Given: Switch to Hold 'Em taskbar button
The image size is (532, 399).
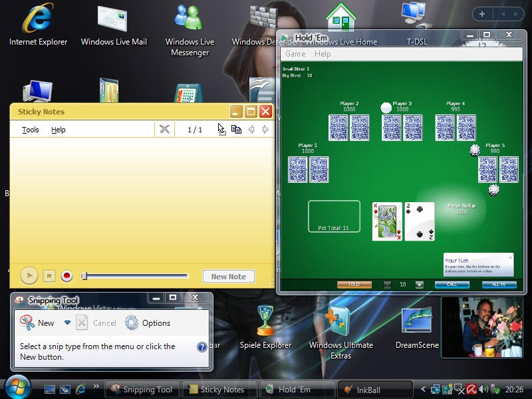Looking at the screenshot, I should 297,390.
